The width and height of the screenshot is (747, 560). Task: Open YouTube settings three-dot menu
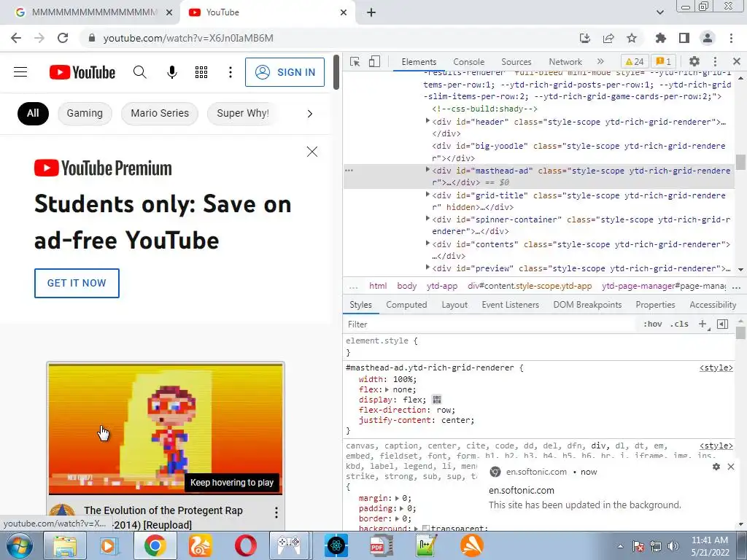[230, 72]
